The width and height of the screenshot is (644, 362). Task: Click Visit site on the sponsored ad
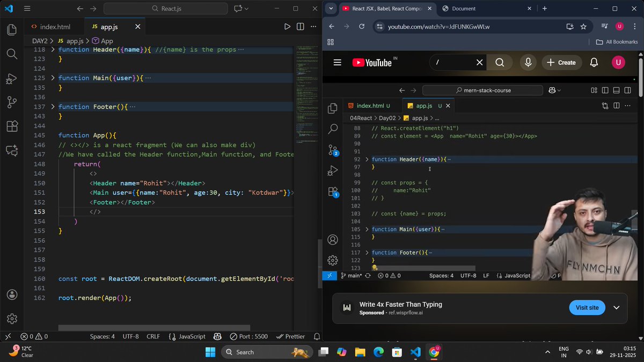[x=587, y=307]
